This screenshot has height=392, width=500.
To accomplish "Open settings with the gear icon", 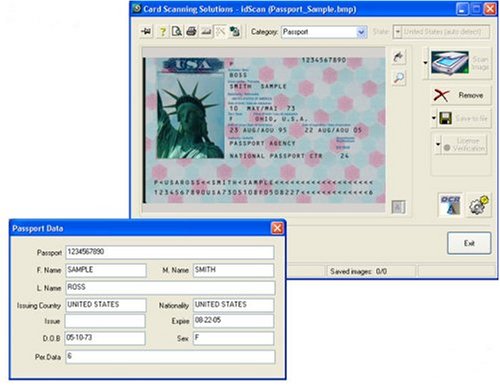I will tap(479, 205).
